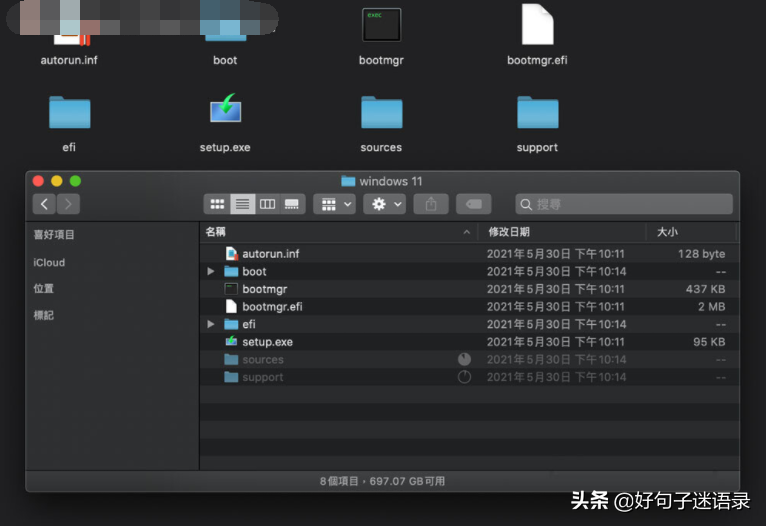Switch to column view mode

pyautogui.click(x=267, y=204)
